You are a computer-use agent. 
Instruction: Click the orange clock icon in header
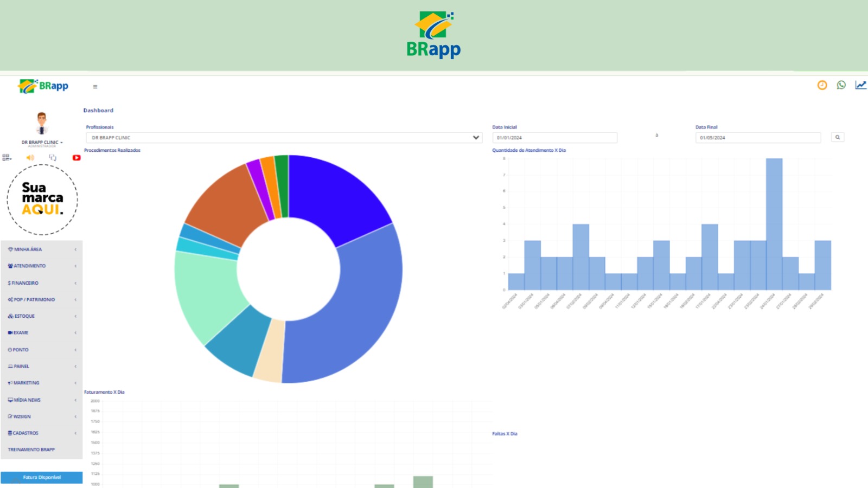pyautogui.click(x=822, y=85)
